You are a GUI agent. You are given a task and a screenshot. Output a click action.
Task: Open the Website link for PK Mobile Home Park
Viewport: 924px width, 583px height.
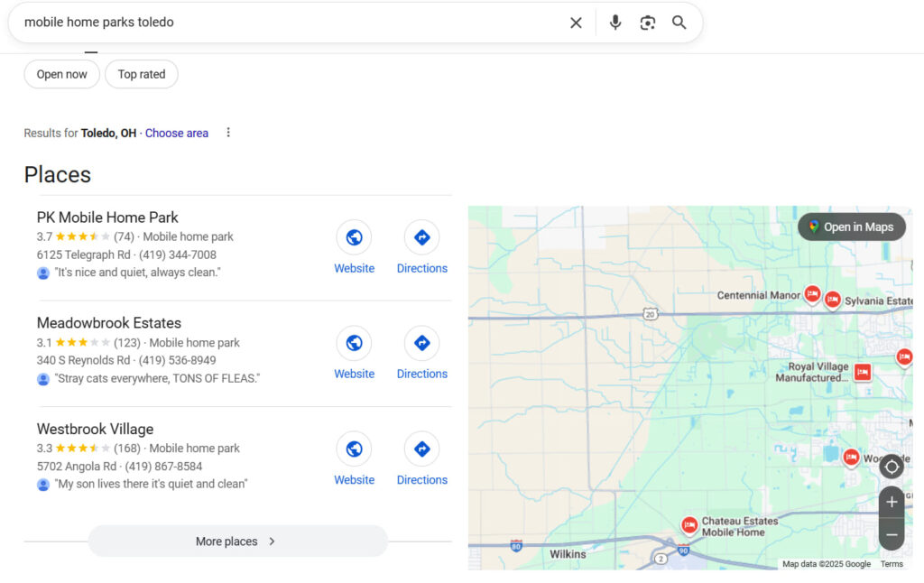pos(354,237)
